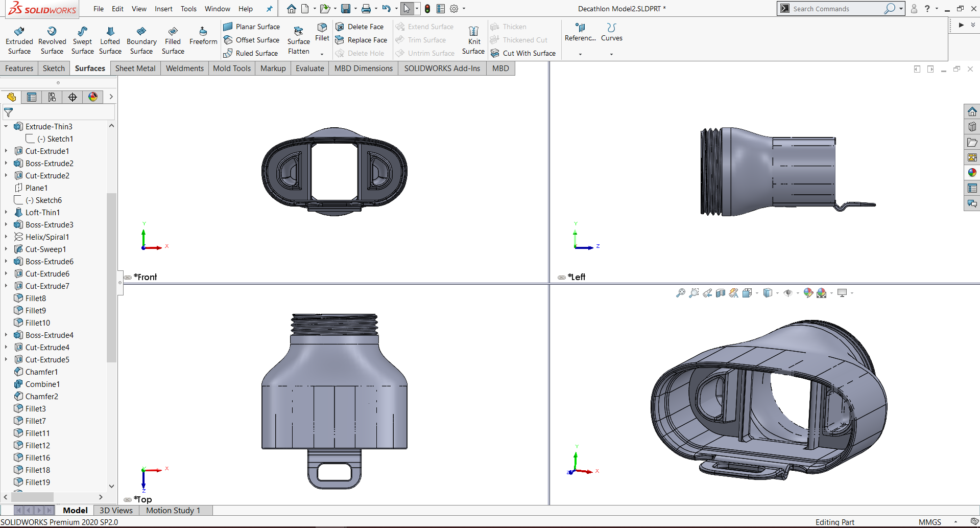Toggle link views icon for Left view
This screenshot has width=980, height=528.
tap(561, 277)
